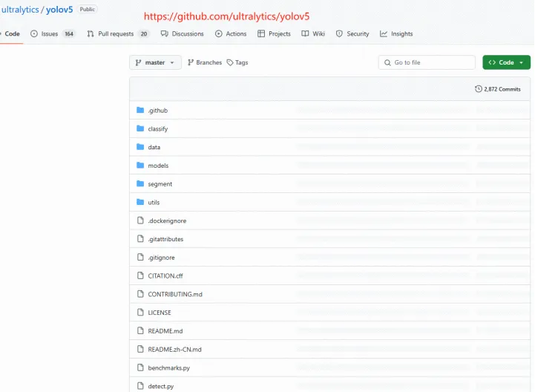The image size is (535, 392).
Task: Click the LICENSE file icon
Action: click(x=140, y=313)
